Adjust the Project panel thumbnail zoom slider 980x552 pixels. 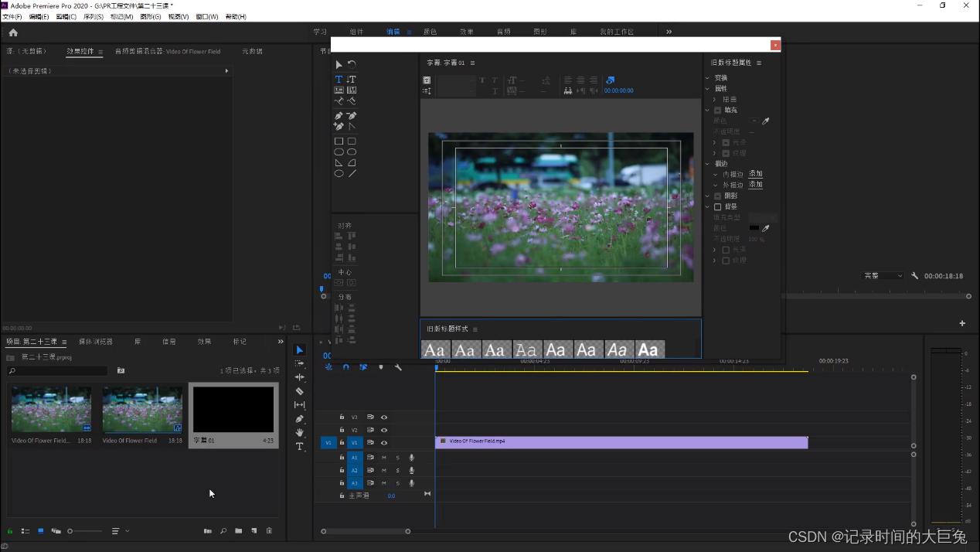pyautogui.click(x=84, y=531)
